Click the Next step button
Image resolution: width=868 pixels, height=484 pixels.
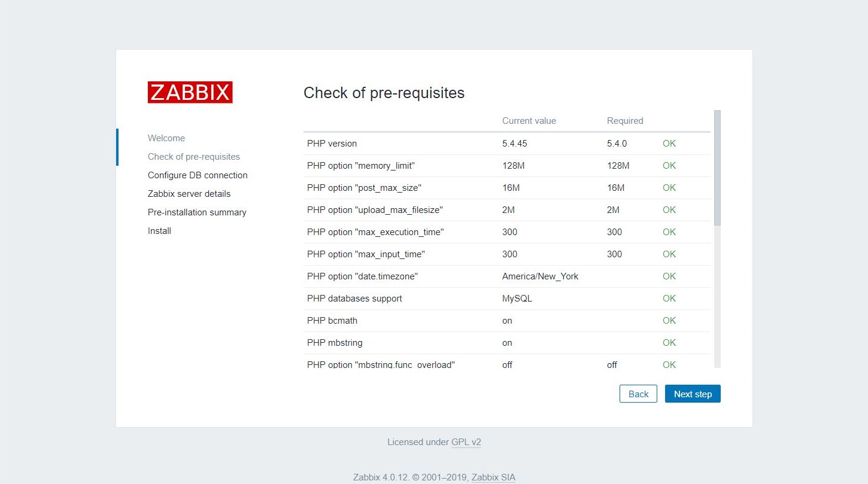pos(693,394)
